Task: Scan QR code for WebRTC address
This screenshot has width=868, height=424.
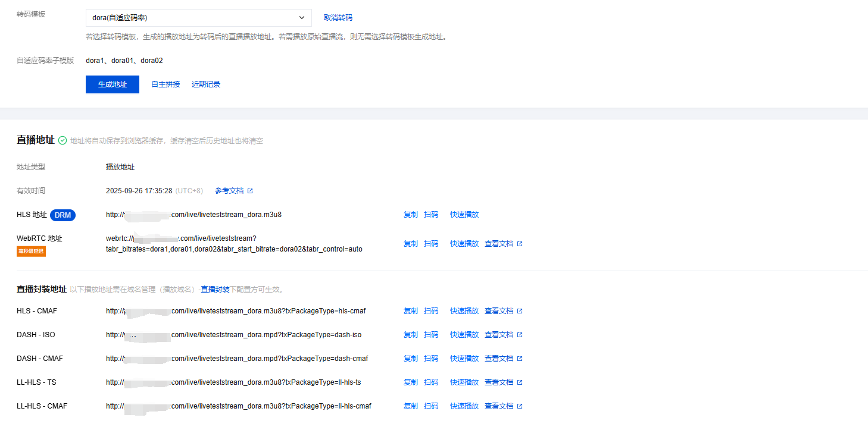Action: click(x=431, y=244)
